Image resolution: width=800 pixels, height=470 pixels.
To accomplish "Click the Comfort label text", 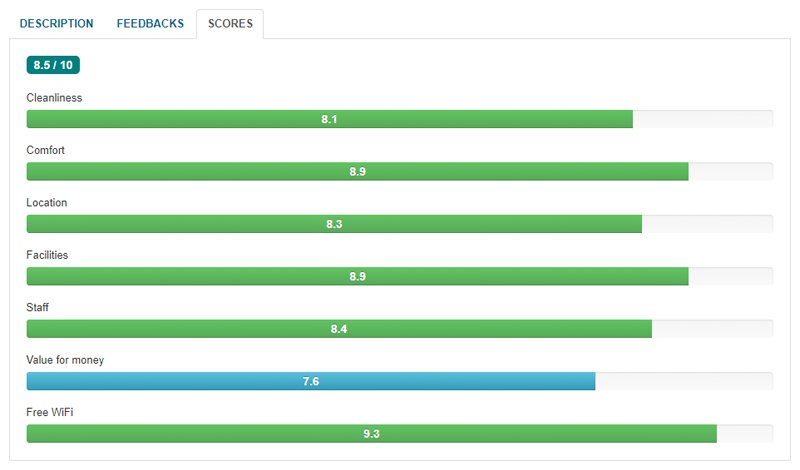I will pyautogui.click(x=46, y=150).
